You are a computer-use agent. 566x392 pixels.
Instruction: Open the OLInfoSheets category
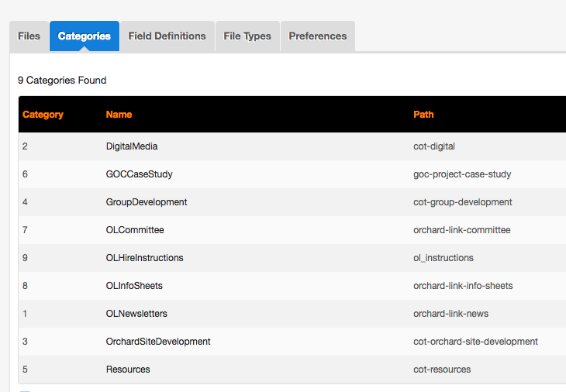point(134,286)
